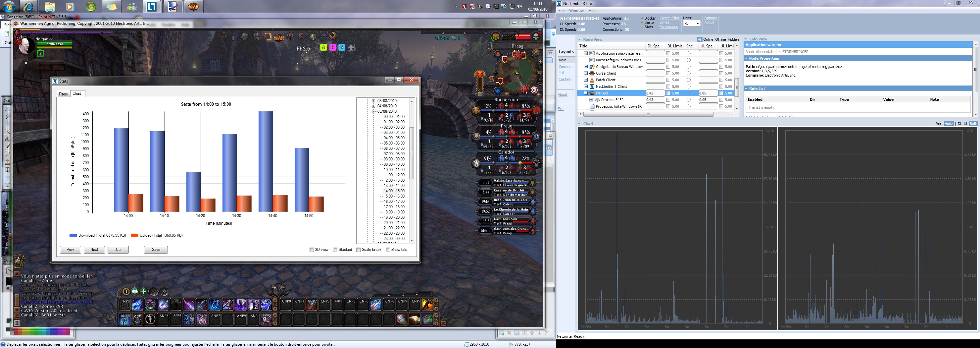Click the Save button in Stats

[x=156, y=250]
